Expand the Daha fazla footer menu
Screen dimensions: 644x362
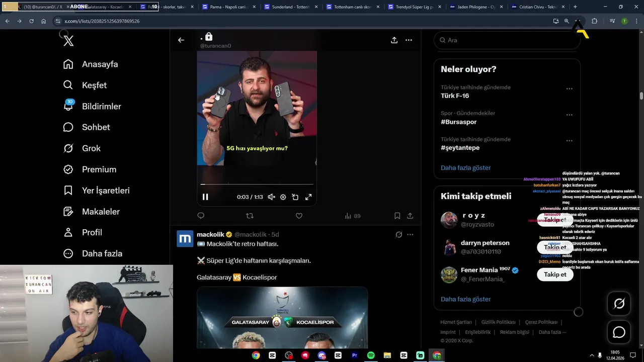pyautogui.click(x=552, y=332)
